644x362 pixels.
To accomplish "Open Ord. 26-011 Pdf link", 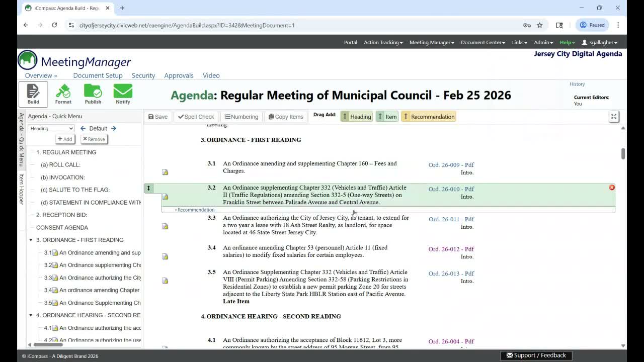I will (451, 219).
